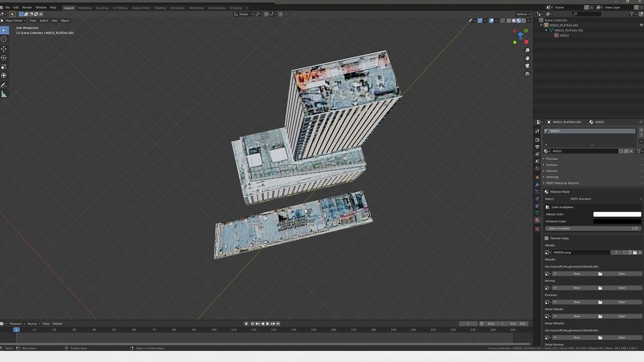Activate the Rotate tool
The width and height of the screenshot is (644, 362).
click(x=4, y=58)
